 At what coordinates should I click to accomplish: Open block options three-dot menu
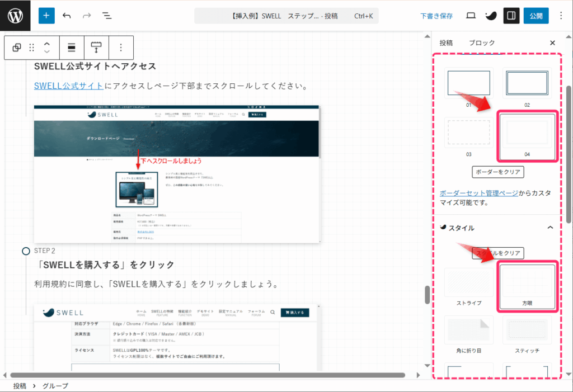120,48
